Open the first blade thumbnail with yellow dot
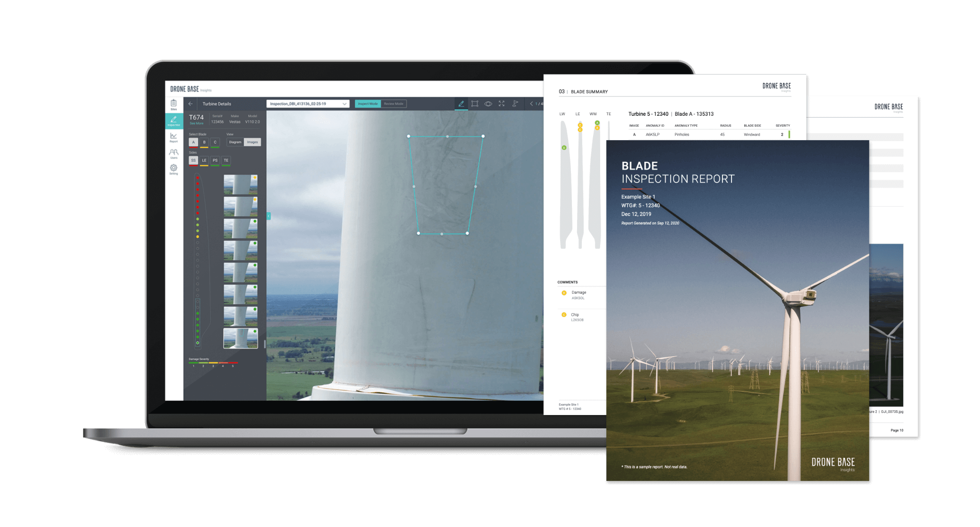 coord(241,184)
